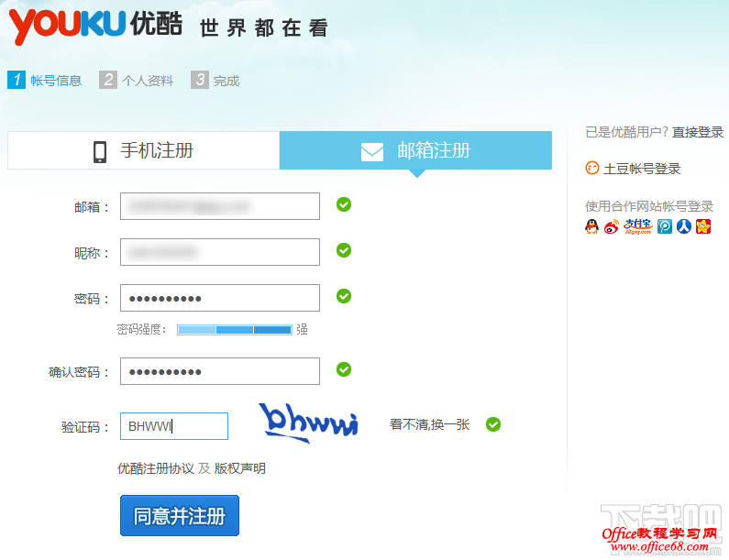Click the 使用合作网站帐号登录 text
Viewport: 729px width, 560px height.
click(x=649, y=206)
